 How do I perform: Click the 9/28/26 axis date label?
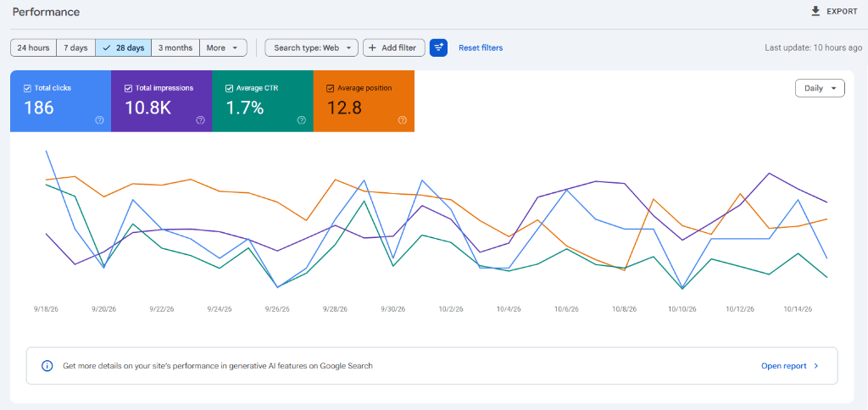(x=336, y=309)
